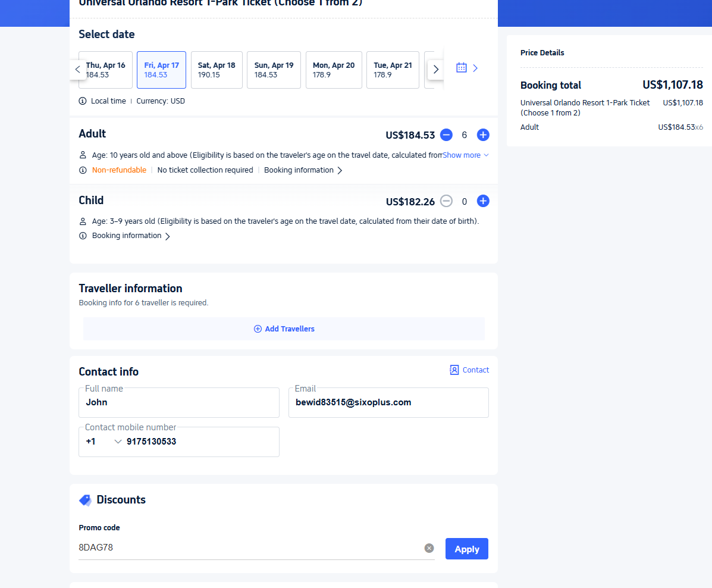Open the Contact address book link
The width and height of the screenshot is (712, 588).
pos(469,370)
